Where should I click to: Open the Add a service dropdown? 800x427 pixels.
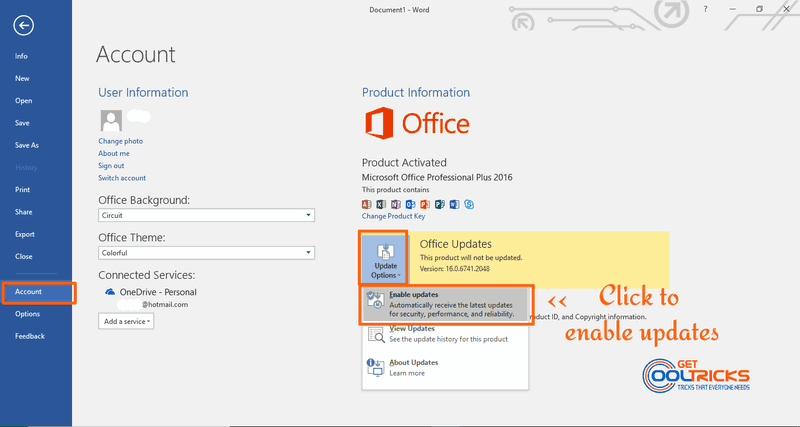(x=126, y=321)
